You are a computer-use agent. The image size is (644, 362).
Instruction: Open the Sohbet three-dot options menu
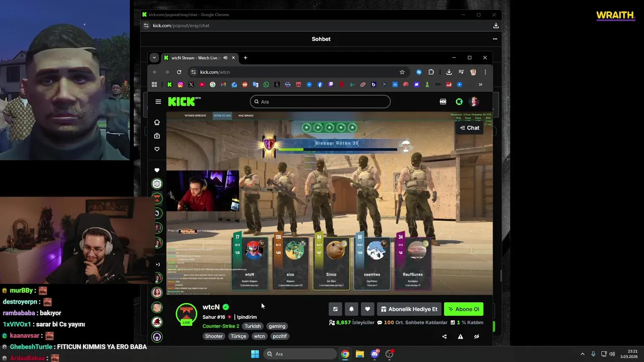tap(495, 39)
